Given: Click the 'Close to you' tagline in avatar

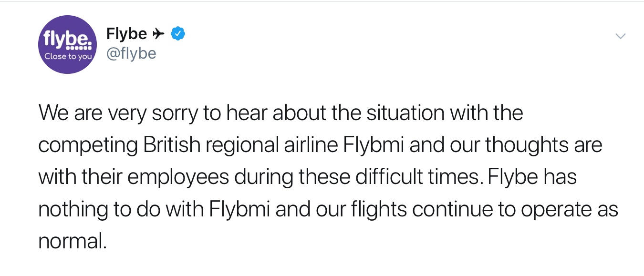Looking at the screenshot, I should pos(68,56).
